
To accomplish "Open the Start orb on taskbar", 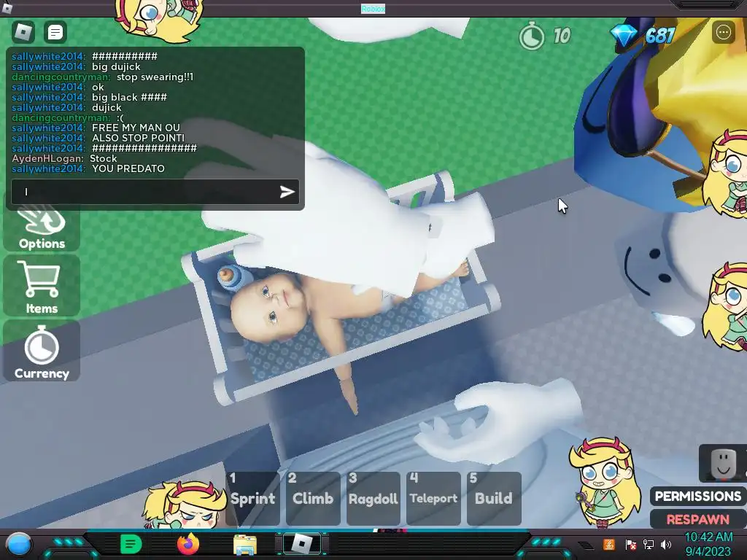I will (x=19, y=544).
